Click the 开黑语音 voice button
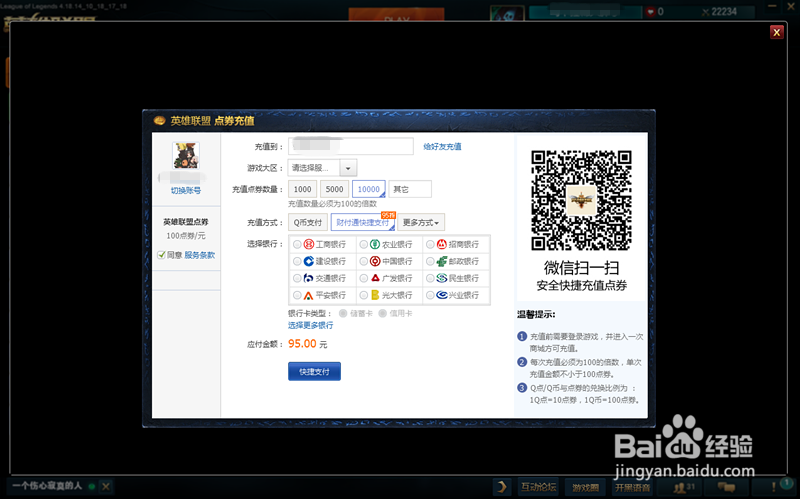 tap(633, 487)
